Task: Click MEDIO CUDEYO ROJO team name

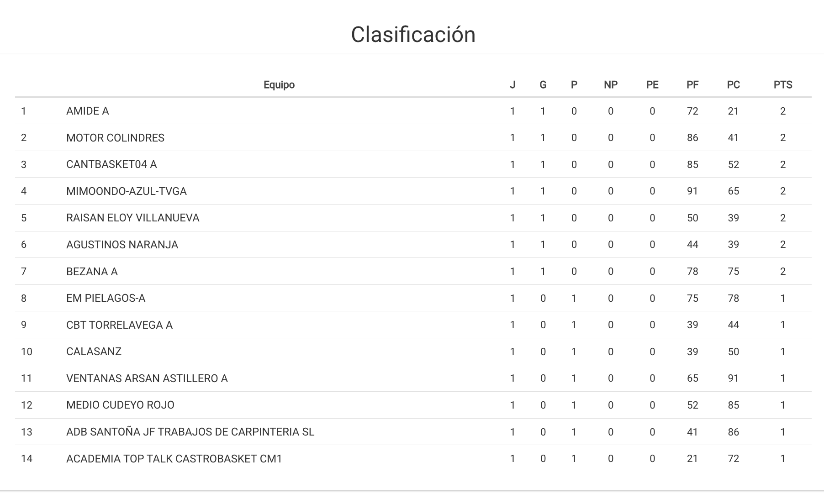Action: click(x=120, y=405)
